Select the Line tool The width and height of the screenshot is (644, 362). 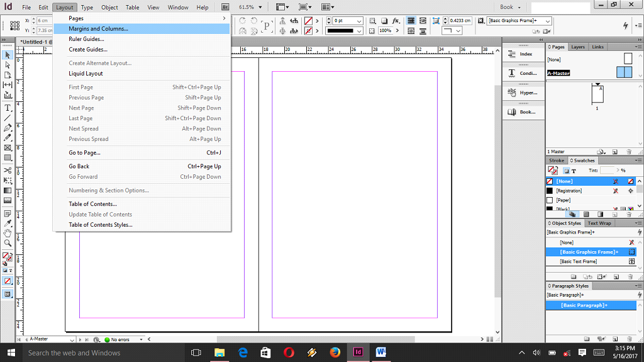click(x=8, y=118)
